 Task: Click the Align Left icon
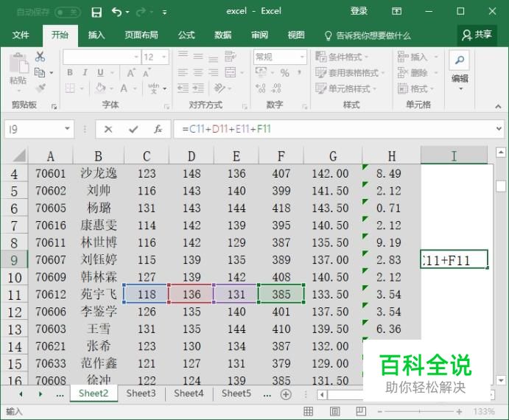point(183,72)
